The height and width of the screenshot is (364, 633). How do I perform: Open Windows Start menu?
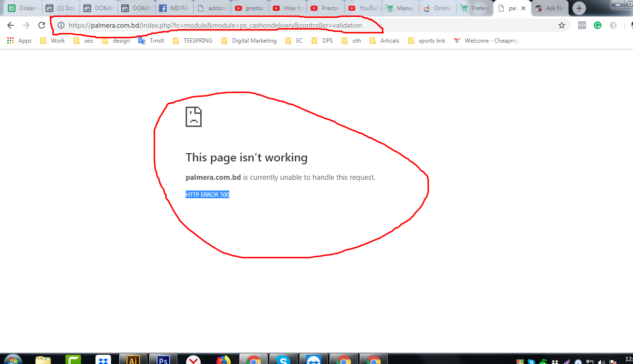12,360
